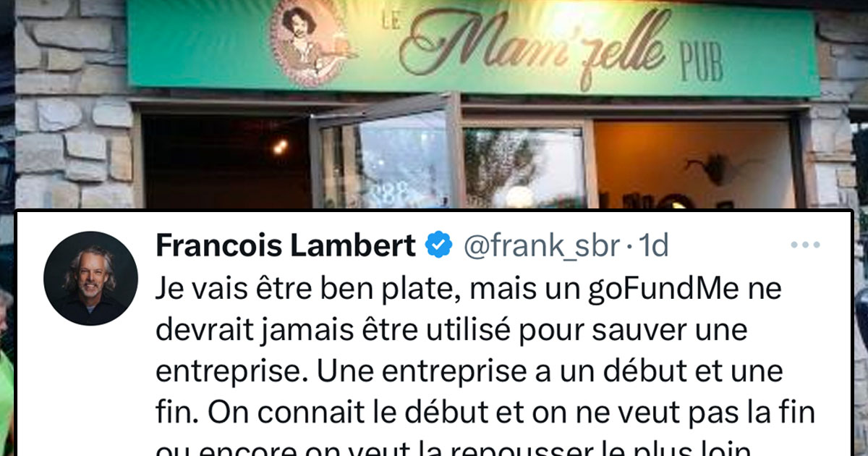Open Francois Lambert's round profile avatar
Screen dimensions: 868x456
(x=90, y=279)
